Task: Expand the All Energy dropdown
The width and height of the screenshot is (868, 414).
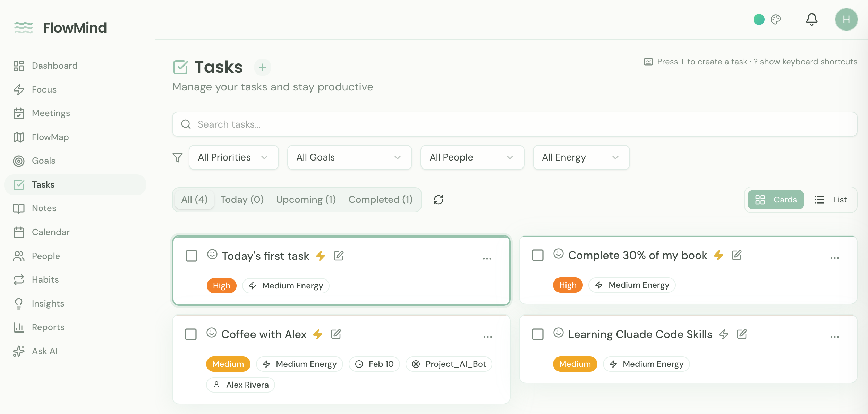Action: (581, 157)
